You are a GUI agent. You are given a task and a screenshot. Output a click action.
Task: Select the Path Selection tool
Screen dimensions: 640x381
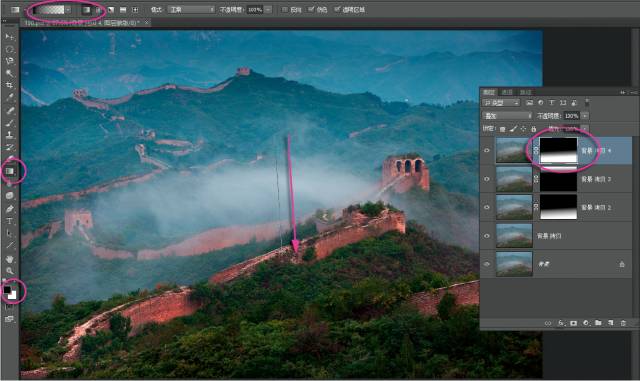pyautogui.click(x=9, y=234)
